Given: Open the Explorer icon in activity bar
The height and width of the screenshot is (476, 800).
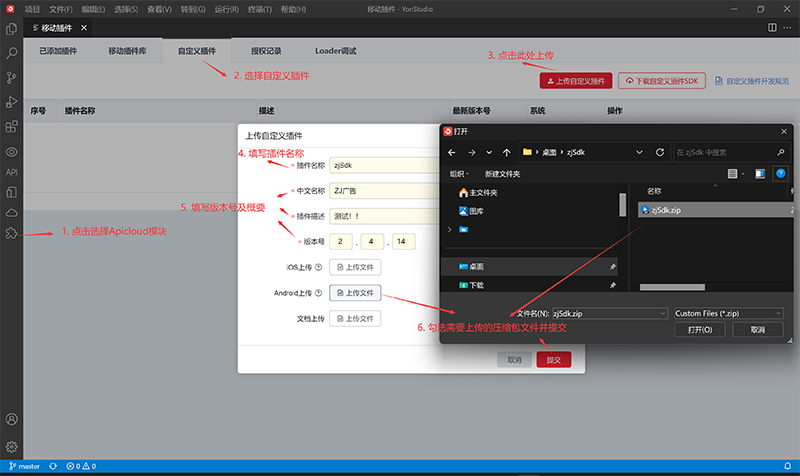Looking at the screenshot, I should (11, 29).
